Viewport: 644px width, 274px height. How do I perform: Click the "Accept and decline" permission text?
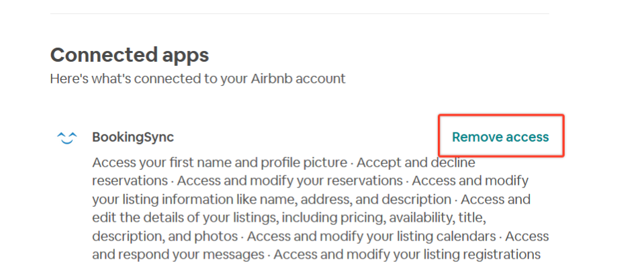pyautogui.click(x=417, y=163)
